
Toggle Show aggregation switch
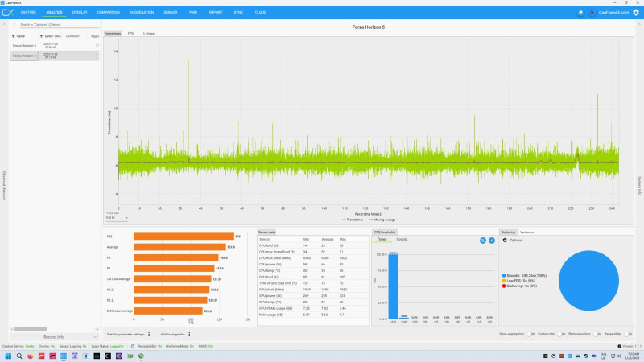(530, 334)
